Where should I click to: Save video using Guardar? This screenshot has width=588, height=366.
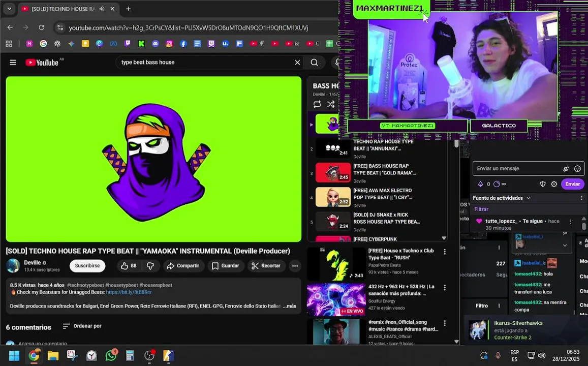pos(225,265)
